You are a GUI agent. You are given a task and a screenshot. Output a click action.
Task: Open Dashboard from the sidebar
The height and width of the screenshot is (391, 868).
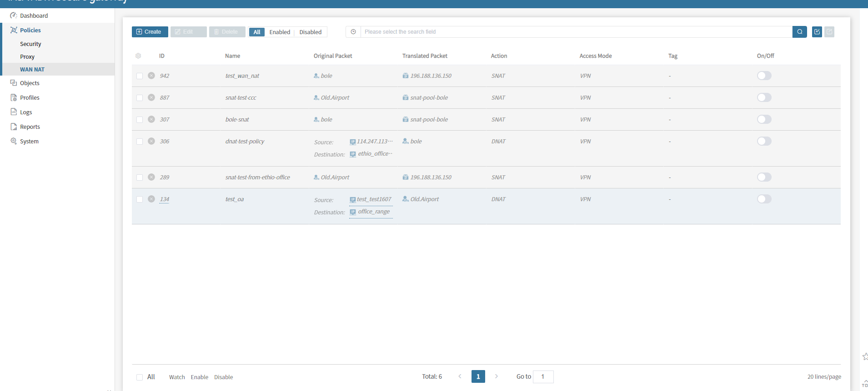pos(34,15)
